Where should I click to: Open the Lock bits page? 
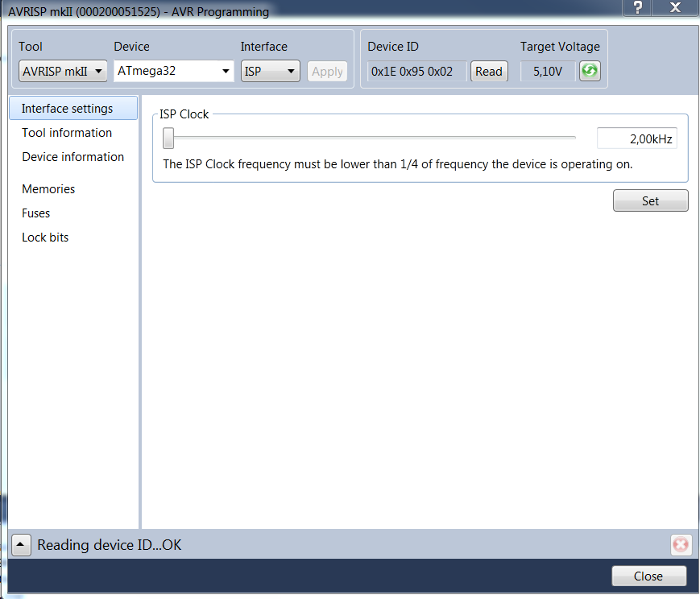[x=45, y=237]
